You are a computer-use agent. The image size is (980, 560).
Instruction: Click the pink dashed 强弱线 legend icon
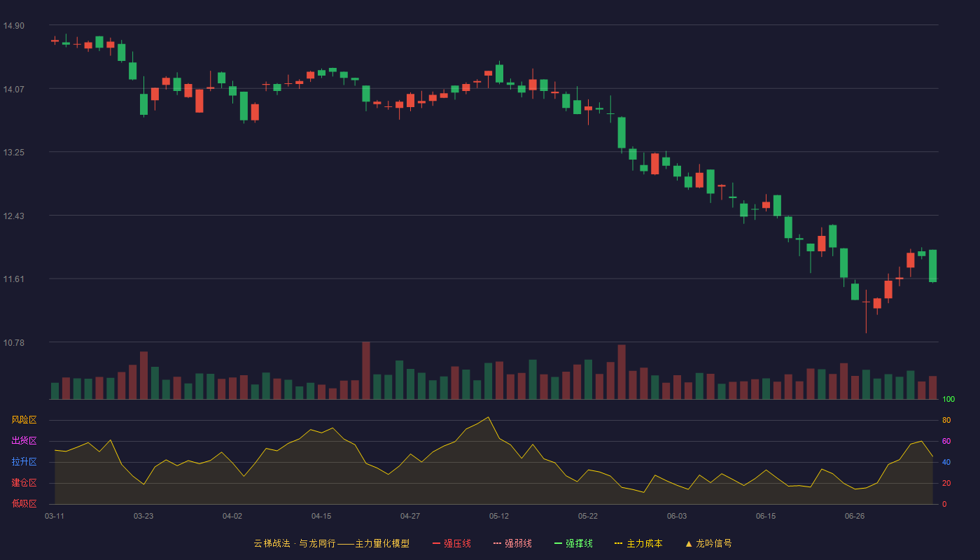[497, 543]
